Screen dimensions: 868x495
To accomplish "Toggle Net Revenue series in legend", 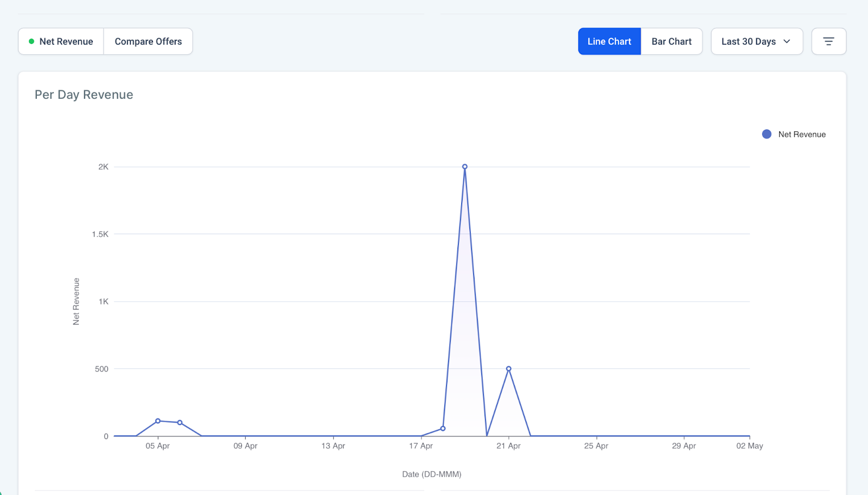I will click(794, 134).
